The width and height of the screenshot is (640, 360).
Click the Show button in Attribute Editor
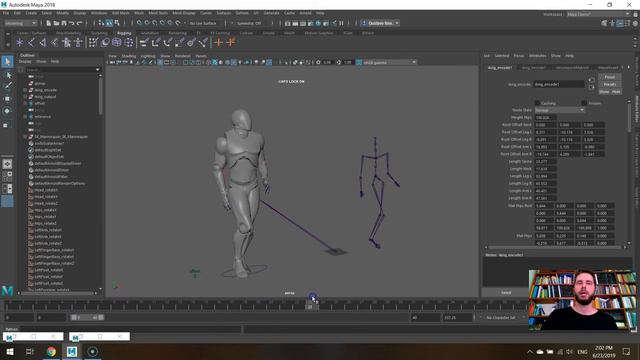(x=604, y=92)
